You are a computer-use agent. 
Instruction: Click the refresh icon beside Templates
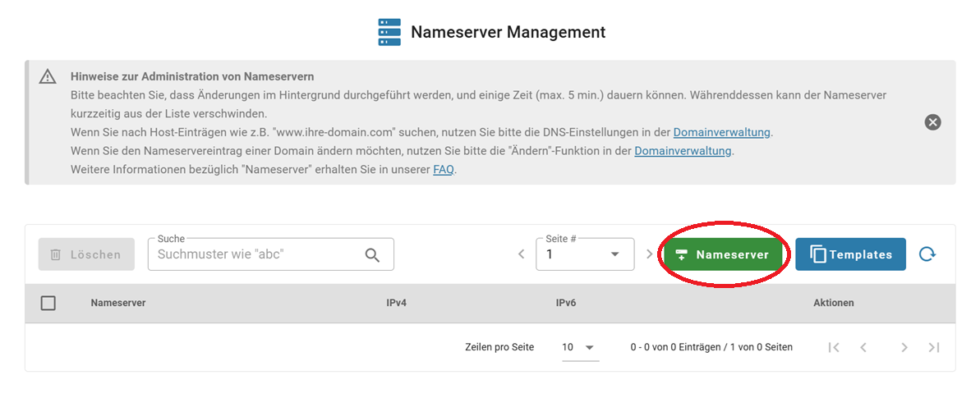[x=927, y=254]
